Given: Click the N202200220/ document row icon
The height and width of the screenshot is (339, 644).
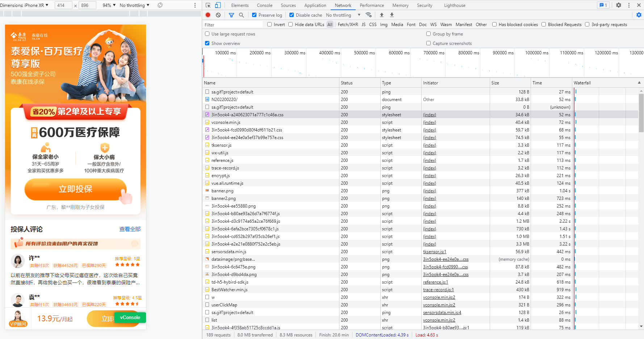Looking at the screenshot, I should pyautogui.click(x=207, y=99).
